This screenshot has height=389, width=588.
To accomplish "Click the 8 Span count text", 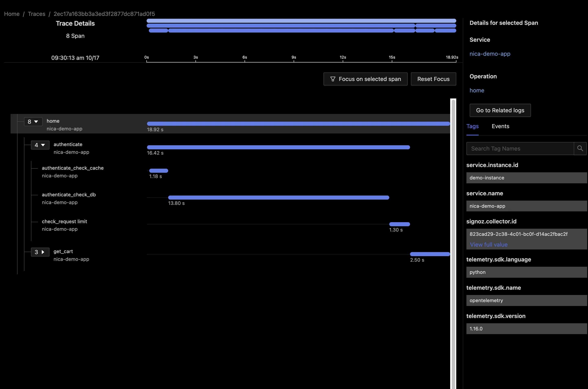I will point(75,36).
